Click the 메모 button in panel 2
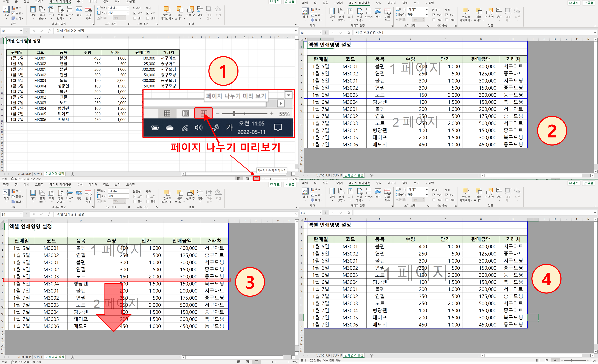The width and height of the screenshot is (598, 364). pos(574,3)
